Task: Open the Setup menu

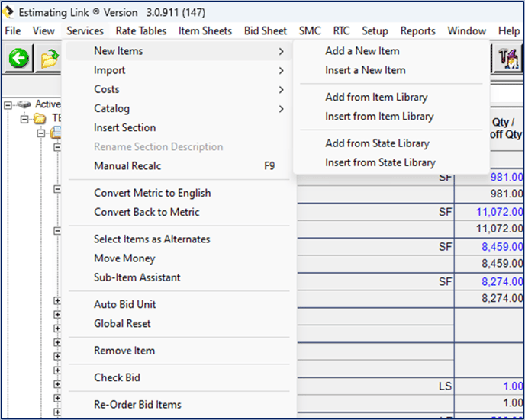Action: (x=375, y=30)
